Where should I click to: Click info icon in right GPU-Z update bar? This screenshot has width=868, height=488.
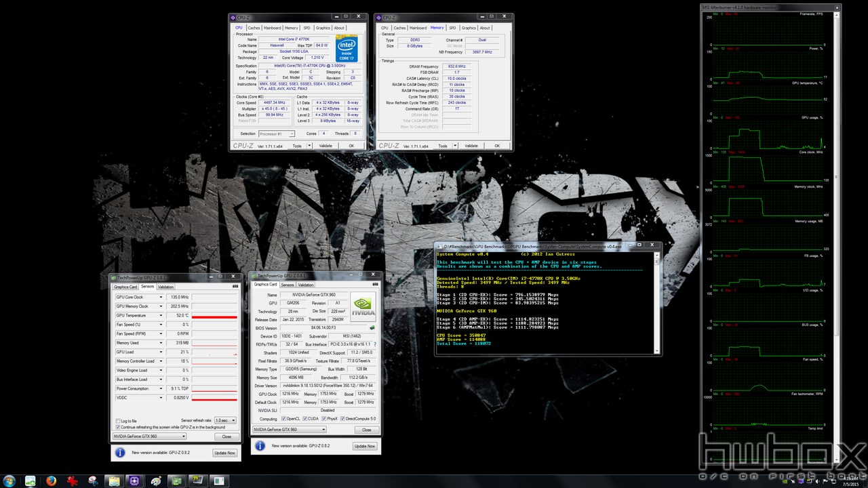point(260,446)
